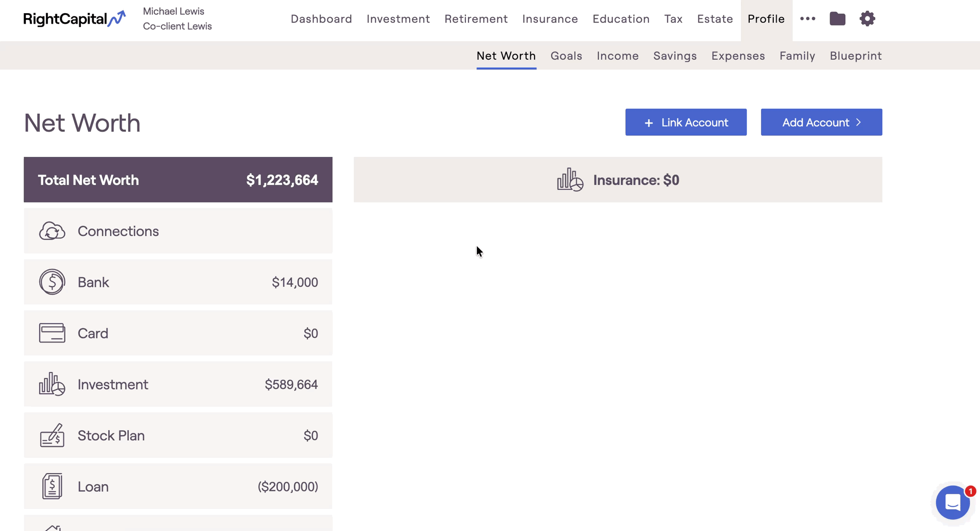Screen dimensions: 980x531
Task: Open the Retirement menu item
Action: pos(476,19)
